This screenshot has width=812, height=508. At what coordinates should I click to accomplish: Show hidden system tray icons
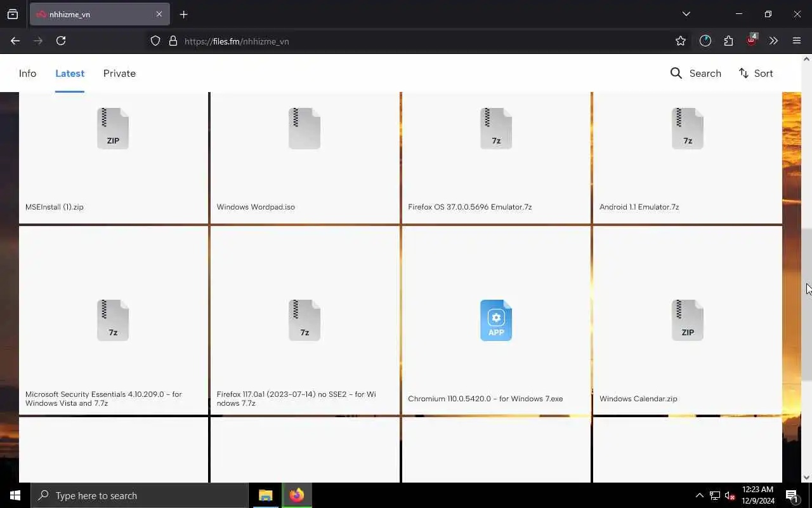click(700, 495)
